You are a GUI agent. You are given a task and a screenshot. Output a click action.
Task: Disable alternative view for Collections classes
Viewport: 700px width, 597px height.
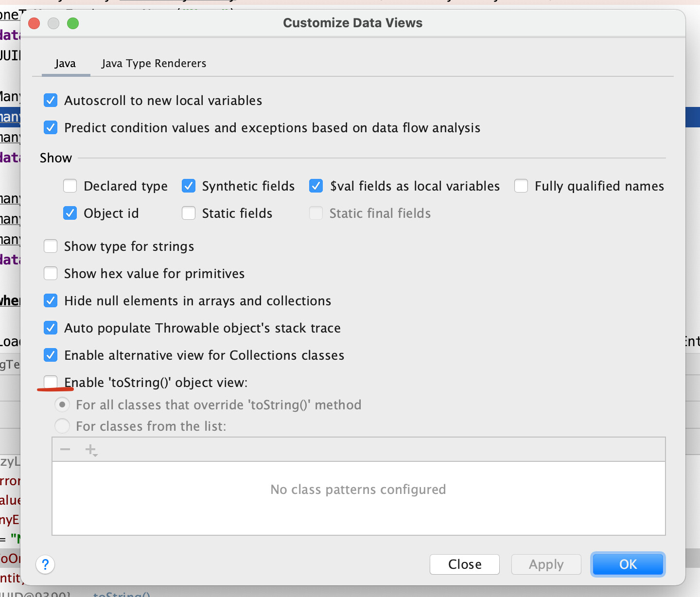pos(51,355)
